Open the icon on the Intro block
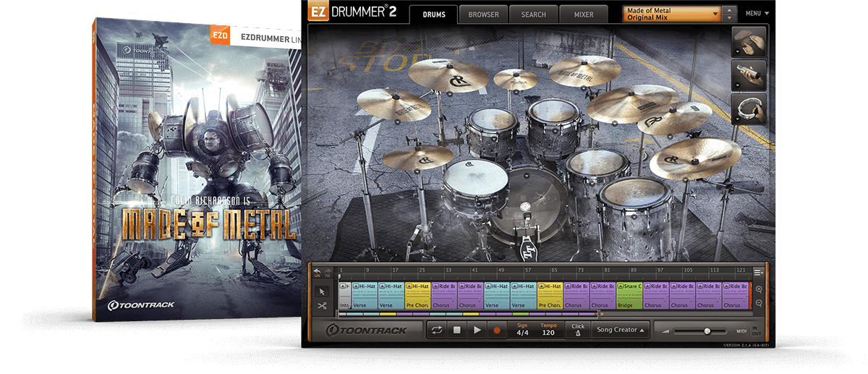Viewport: 868px width, 374px height. click(x=343, y=286)
